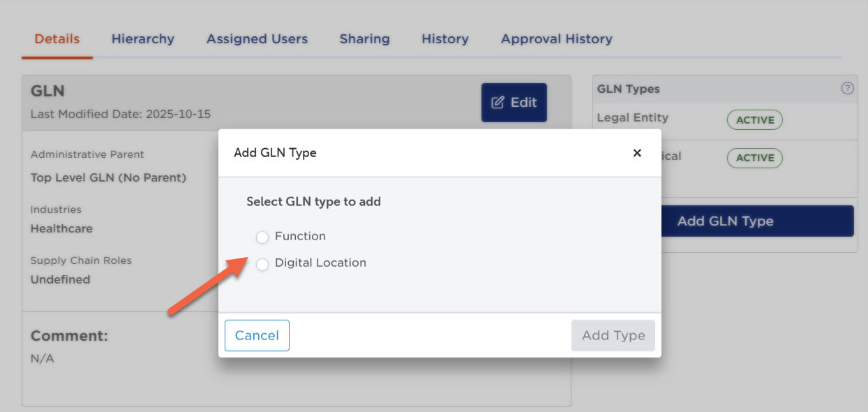
Task: Confirm with the Add Type button
Action: pos(613,335)
